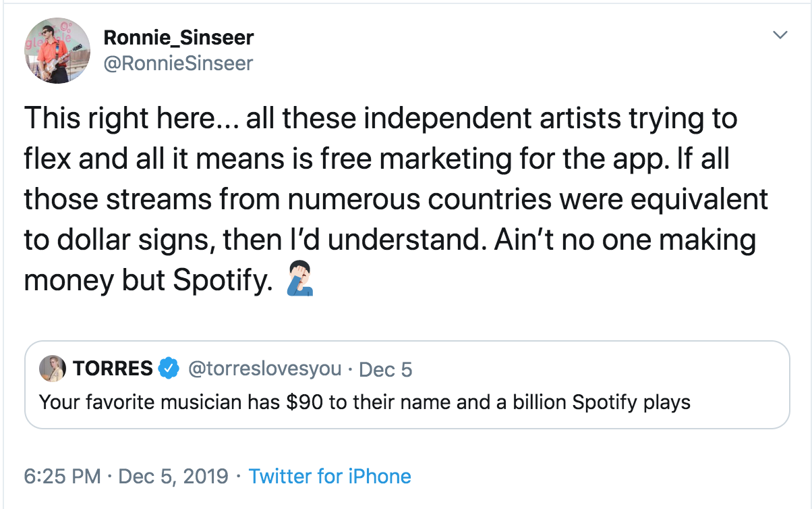Screen dimensions: 812x509
Task: Click "$90" in the quoted tweet text
Action: click(x=306, y=402)
